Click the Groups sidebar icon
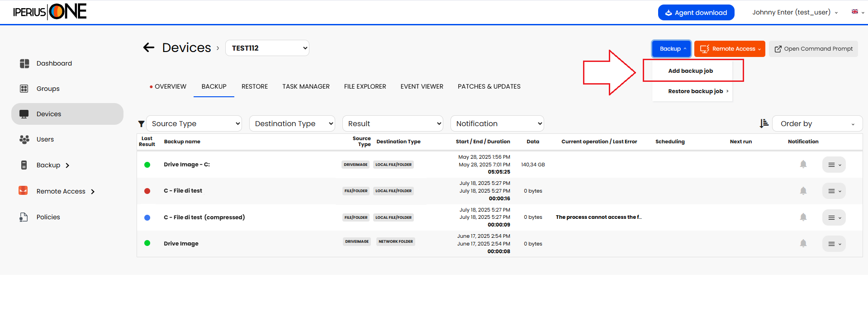The height and width of the screenshot is (321, 868). coord(24,89)
